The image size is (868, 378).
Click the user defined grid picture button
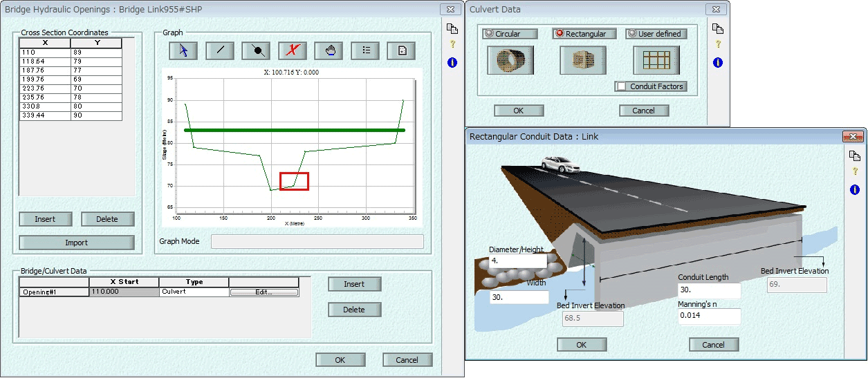coord(656,60)
